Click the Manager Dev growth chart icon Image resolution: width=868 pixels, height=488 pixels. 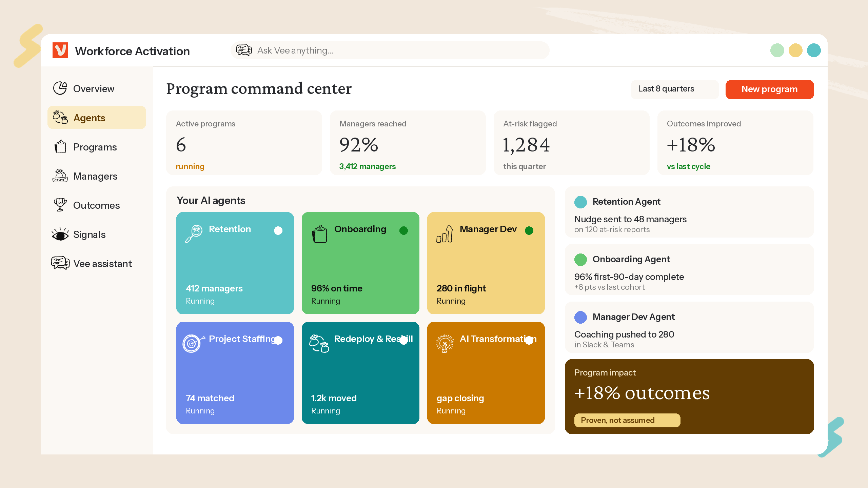click(445, 234)
